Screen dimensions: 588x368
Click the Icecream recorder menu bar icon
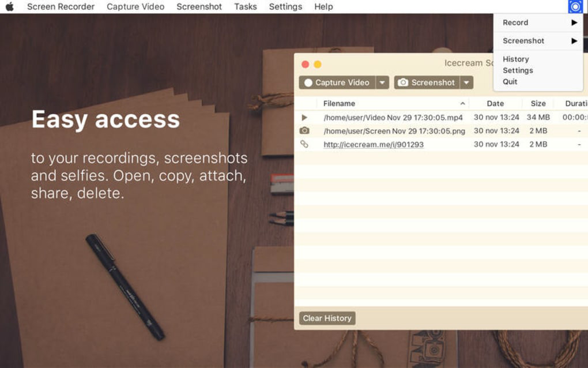(x=575, y=6)
